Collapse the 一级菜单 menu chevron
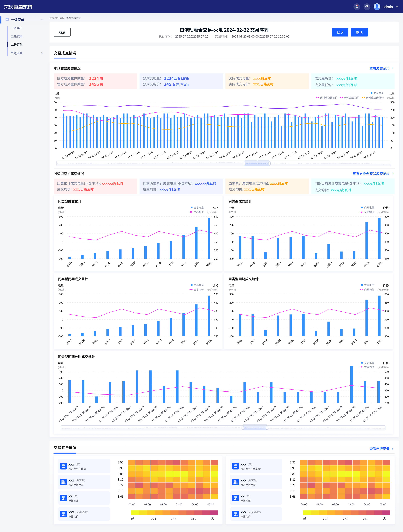The image size is (403, 532). pyautogui.click(x=42, y=20)
